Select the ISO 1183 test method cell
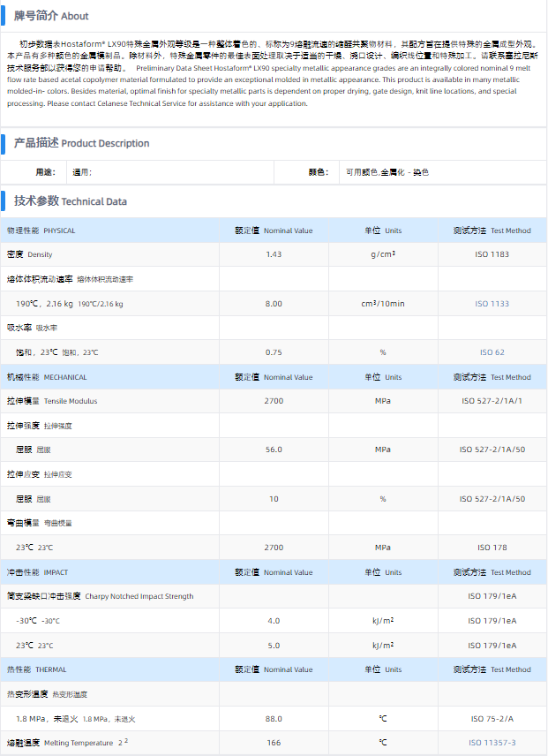548x756 pixels. tap(492, 255)
